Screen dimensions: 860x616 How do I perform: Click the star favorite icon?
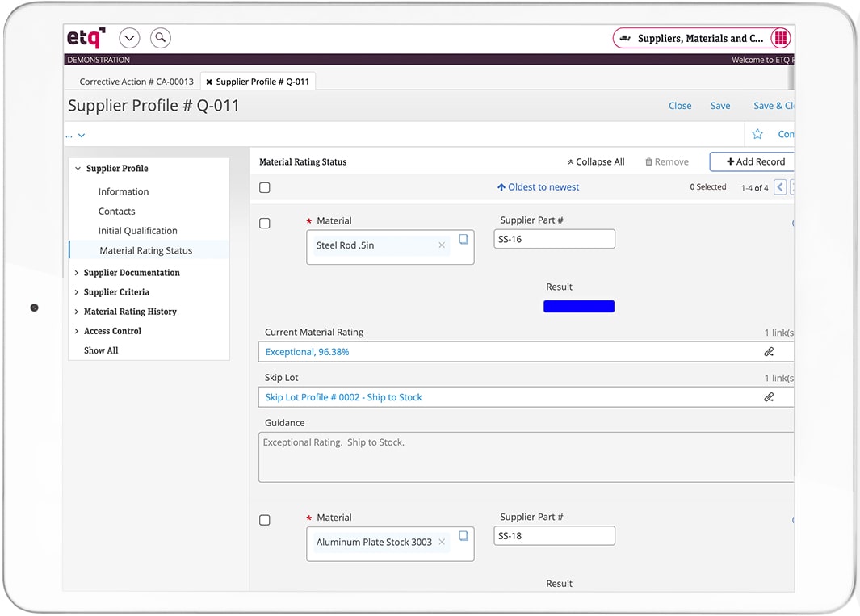coord(757,134)
